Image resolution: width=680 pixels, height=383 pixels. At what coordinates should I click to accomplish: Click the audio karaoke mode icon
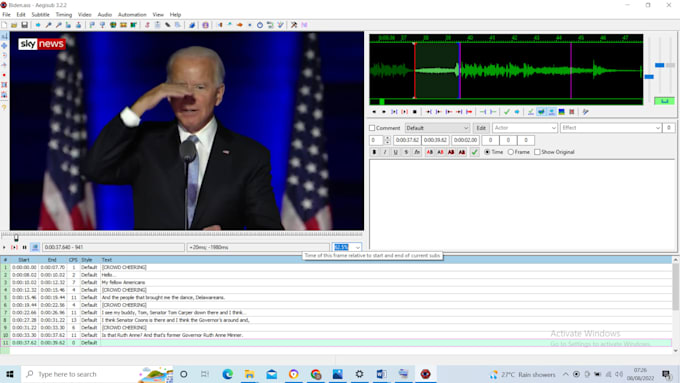[585, 112]
